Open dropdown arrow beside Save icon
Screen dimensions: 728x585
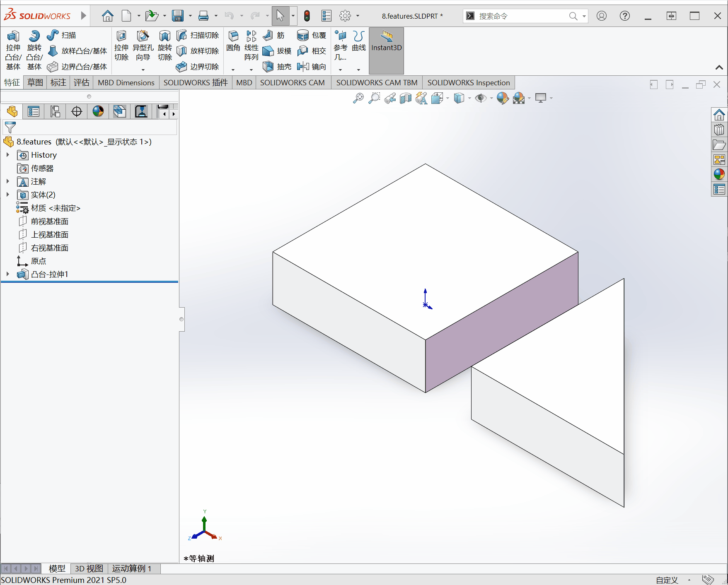[x=190, y=16]
